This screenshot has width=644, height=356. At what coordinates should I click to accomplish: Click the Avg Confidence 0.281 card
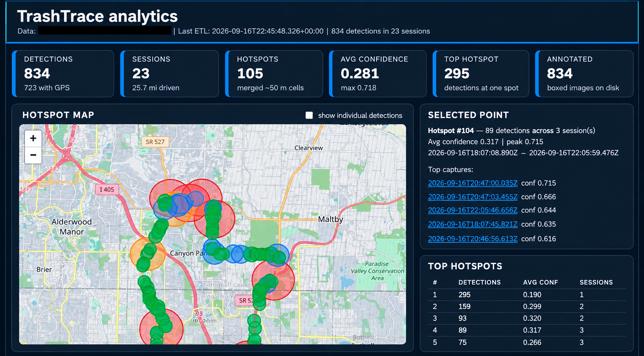pos(378,74)
